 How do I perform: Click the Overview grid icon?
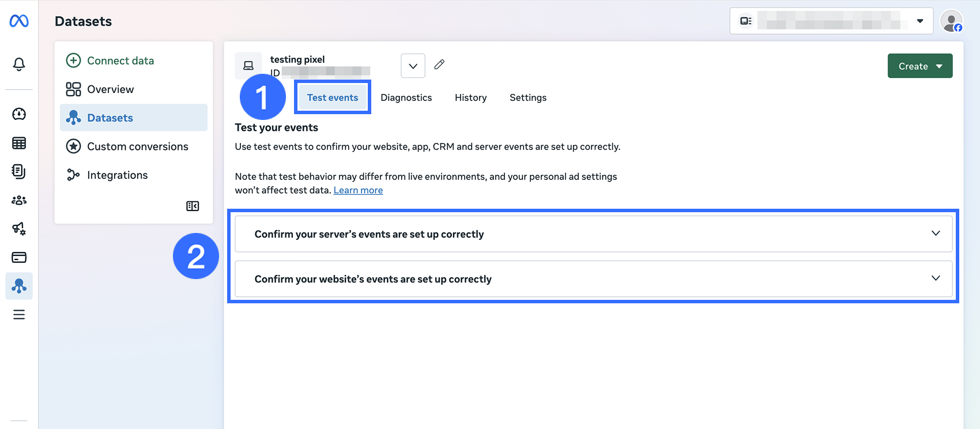tap(73, 89)
